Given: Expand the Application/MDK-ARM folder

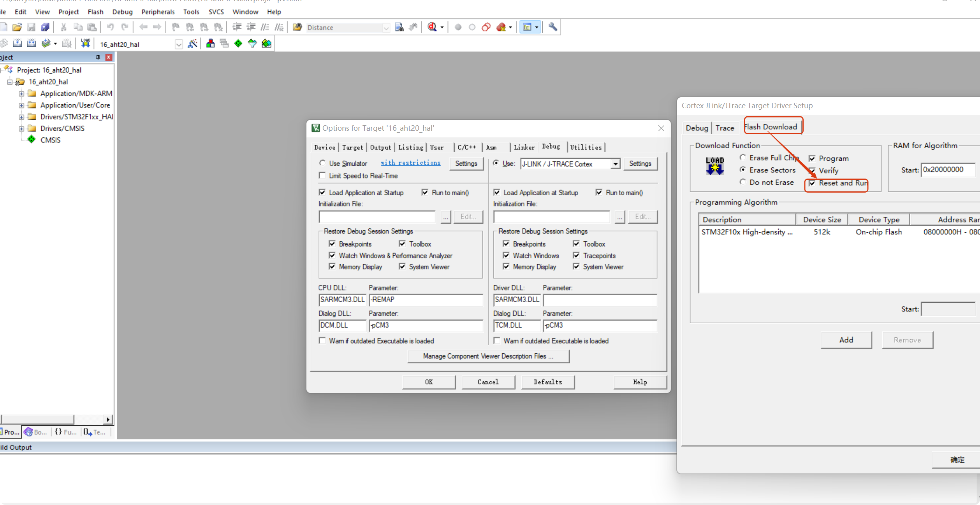Looking at the screenshot, I should click(21, 93).
